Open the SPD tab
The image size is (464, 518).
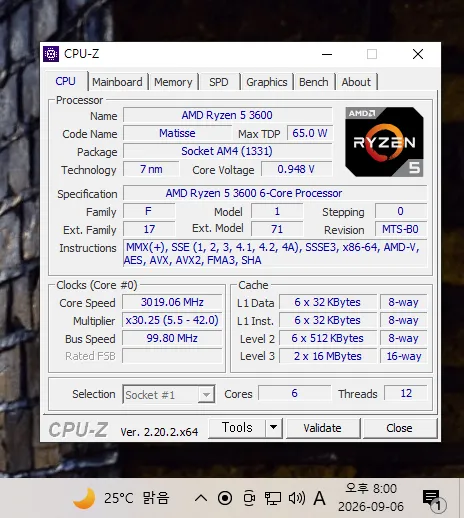point(219,82)
